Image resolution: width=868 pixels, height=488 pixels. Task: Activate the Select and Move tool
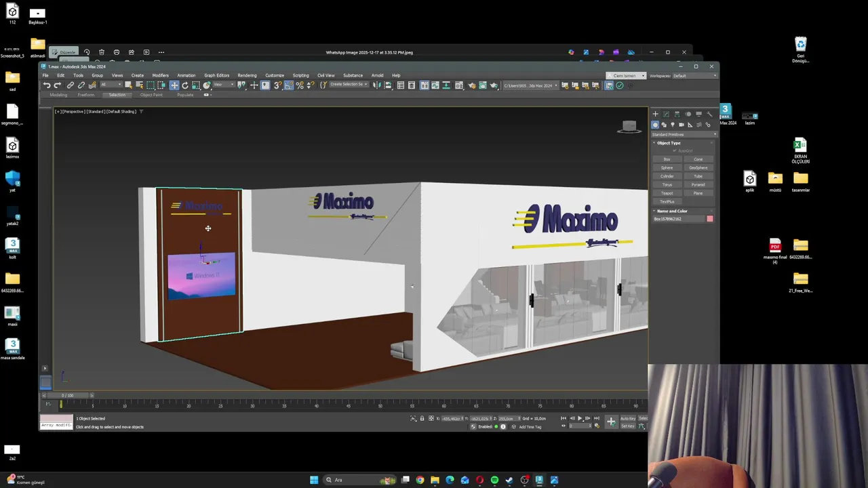[174, 85]
